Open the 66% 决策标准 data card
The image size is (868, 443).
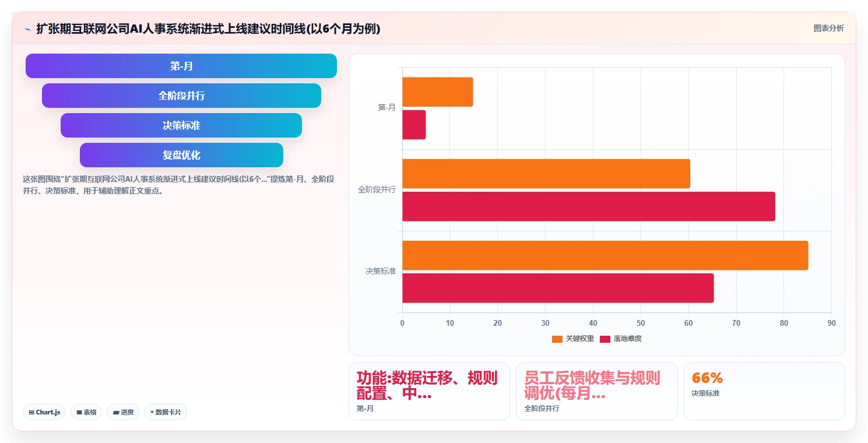tap(764, 391)
